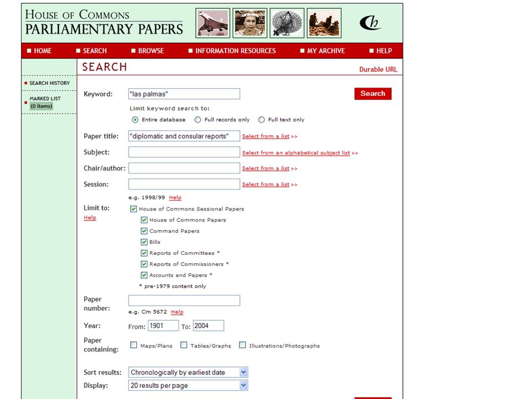Open Help link beside session example

[x=175, y=197]
